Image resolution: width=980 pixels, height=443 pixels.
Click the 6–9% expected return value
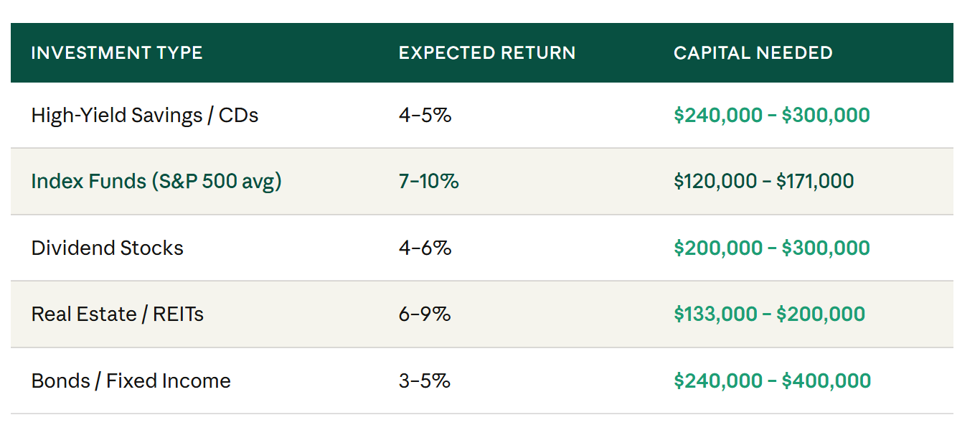425,314
